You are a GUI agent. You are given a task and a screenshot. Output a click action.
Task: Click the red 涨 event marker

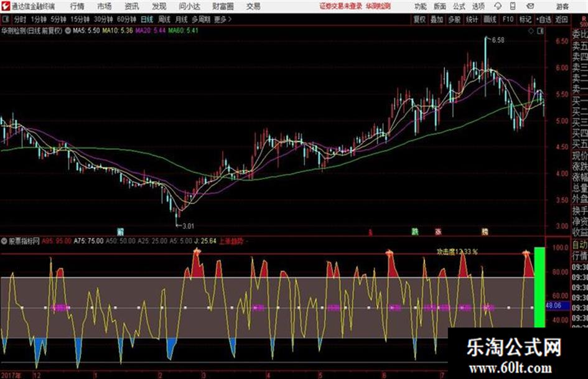(x=437, y=232)
